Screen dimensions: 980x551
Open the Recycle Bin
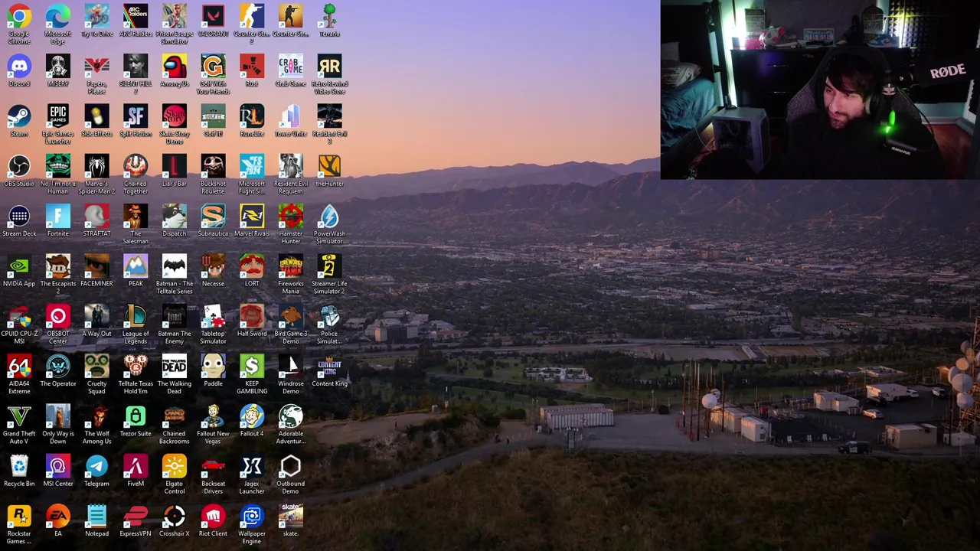[x=19, y=466]
